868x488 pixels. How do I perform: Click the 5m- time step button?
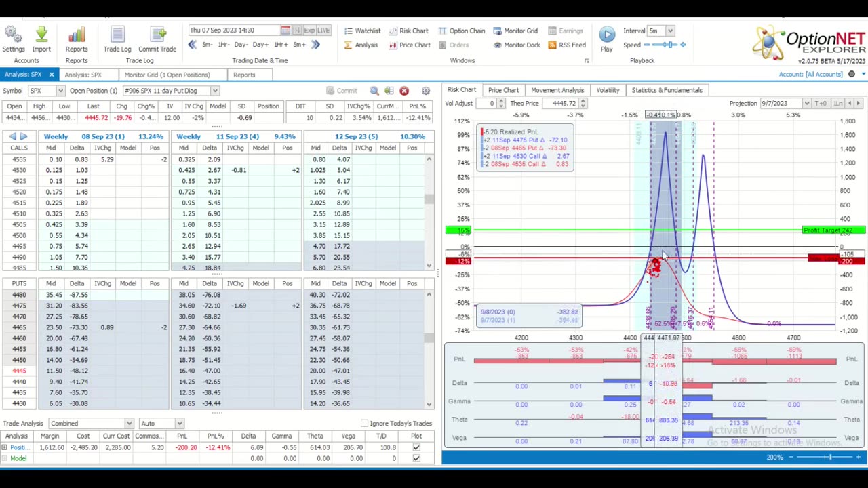click(x=208, y=45)
